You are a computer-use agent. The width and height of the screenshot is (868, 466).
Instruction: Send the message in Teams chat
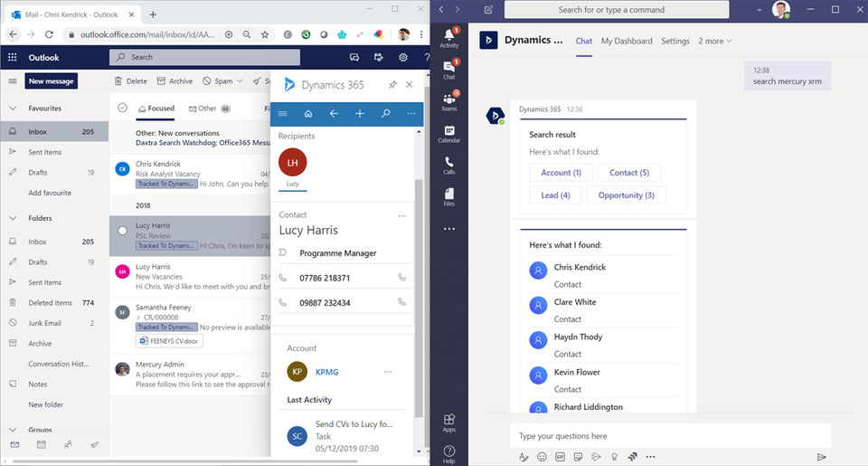[x=822, y=457]
